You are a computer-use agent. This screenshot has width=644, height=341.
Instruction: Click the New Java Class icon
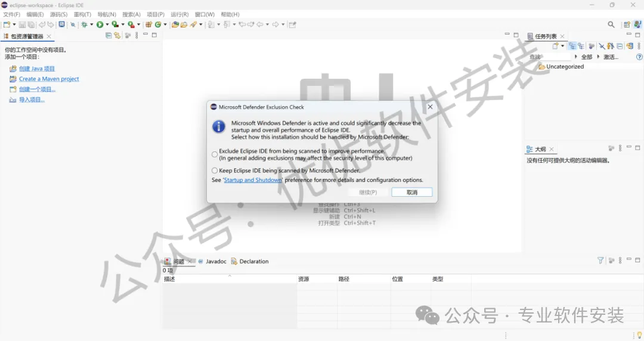pyautogui.click(x=157, y=24)
